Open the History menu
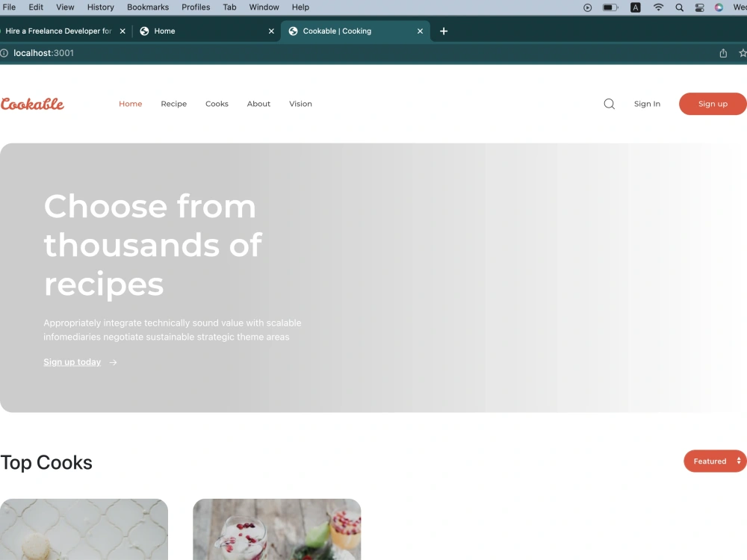Image resolution: width=747 pixels, height=560 pixels. 101,7
